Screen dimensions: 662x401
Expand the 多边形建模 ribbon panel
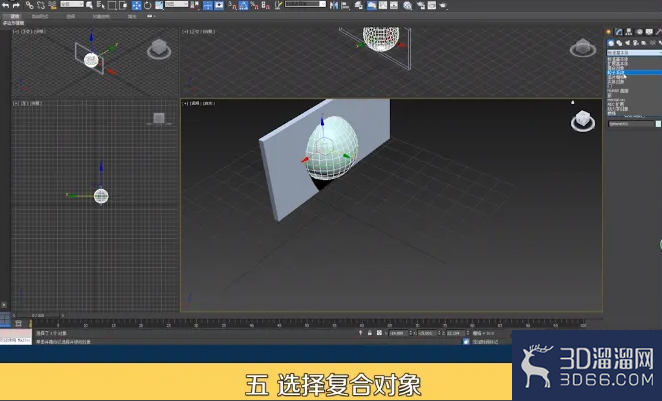pyautogui.click(x=14, y=23)
